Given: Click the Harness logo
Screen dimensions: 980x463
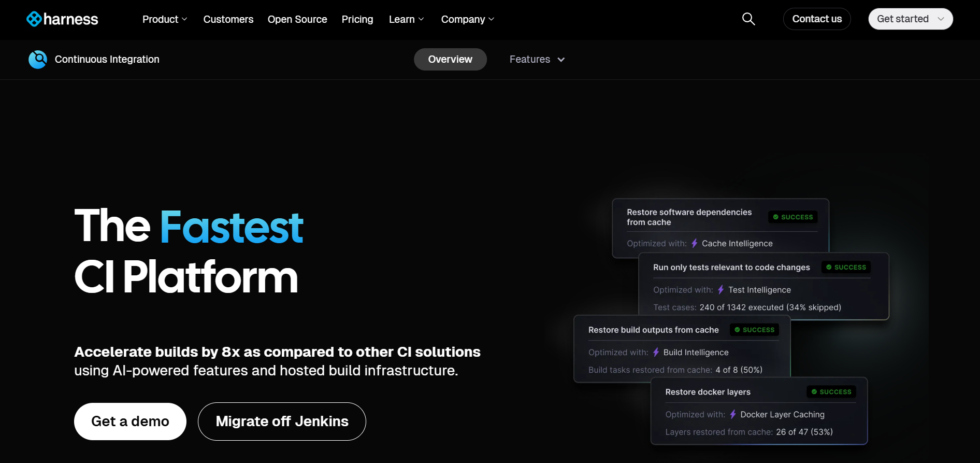Looking at the screenshot, I should [62, 19].
